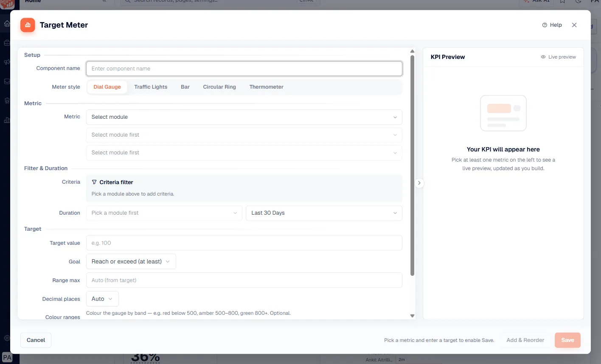Pick the Circular Ring meter style
Image resolution: width=601 pixels, height=364 pixels.
pos(219,87)
